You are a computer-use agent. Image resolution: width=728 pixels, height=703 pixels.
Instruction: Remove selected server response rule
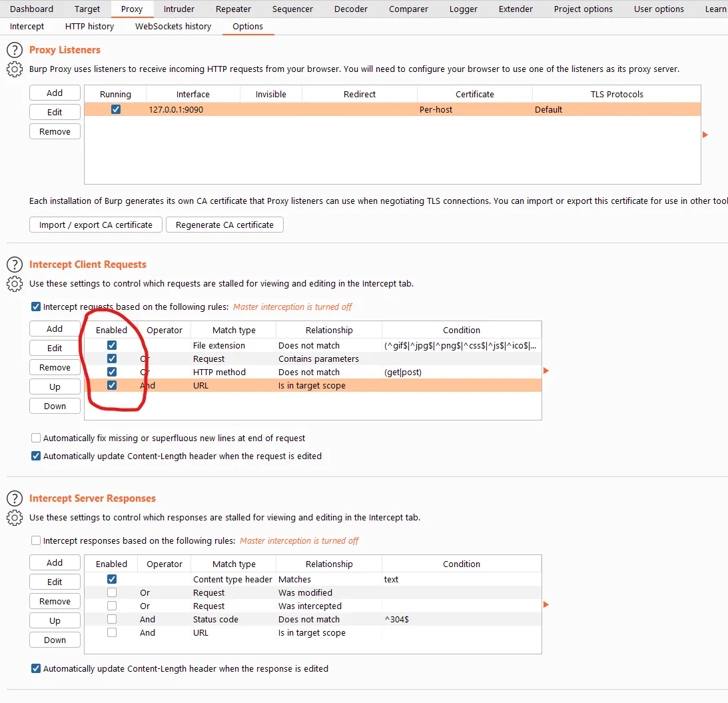point(55,601)
